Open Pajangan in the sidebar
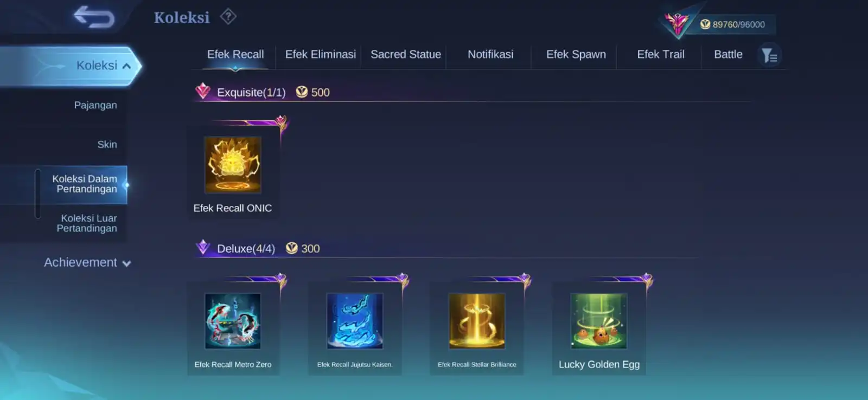The width and height of the screenshot is (868, 400). [95, 105]
